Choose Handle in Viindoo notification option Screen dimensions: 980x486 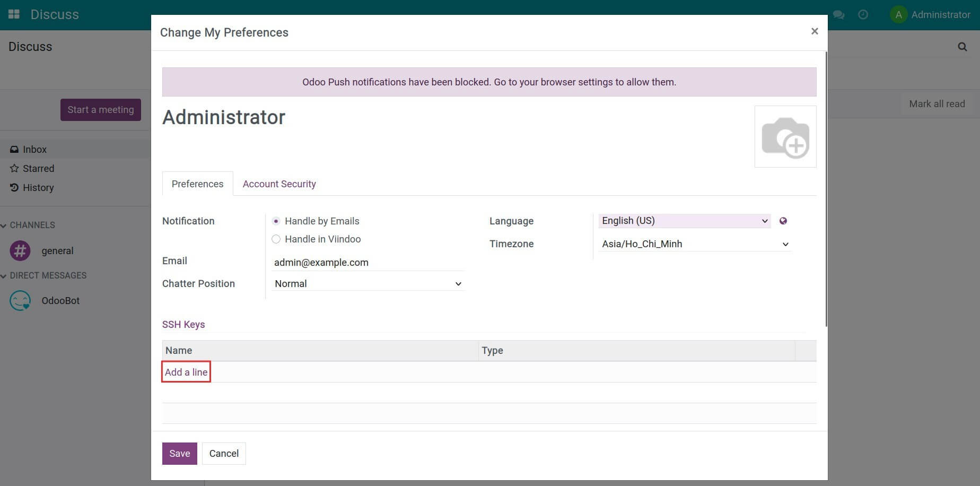tap(276, 239)
